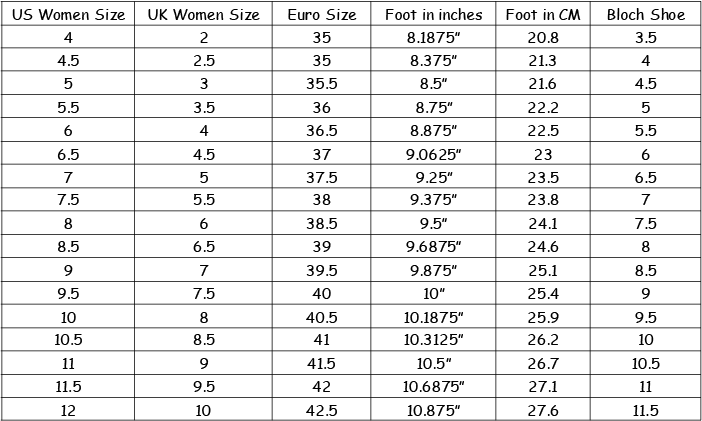Screen dimensions: 702x421
Task: Click the 10.6875″ inches cell
Action: click(x=433, y=386)
